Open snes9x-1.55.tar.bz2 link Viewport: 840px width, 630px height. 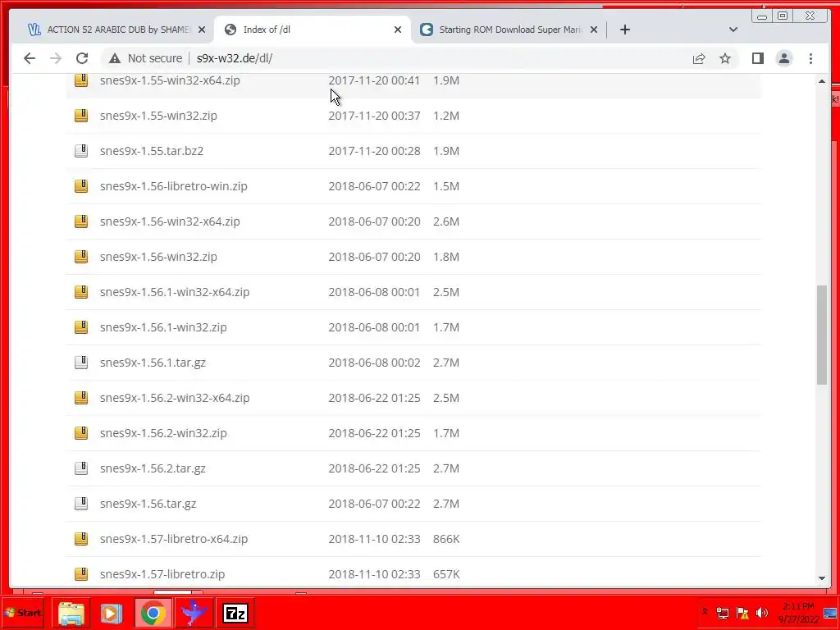152,151
